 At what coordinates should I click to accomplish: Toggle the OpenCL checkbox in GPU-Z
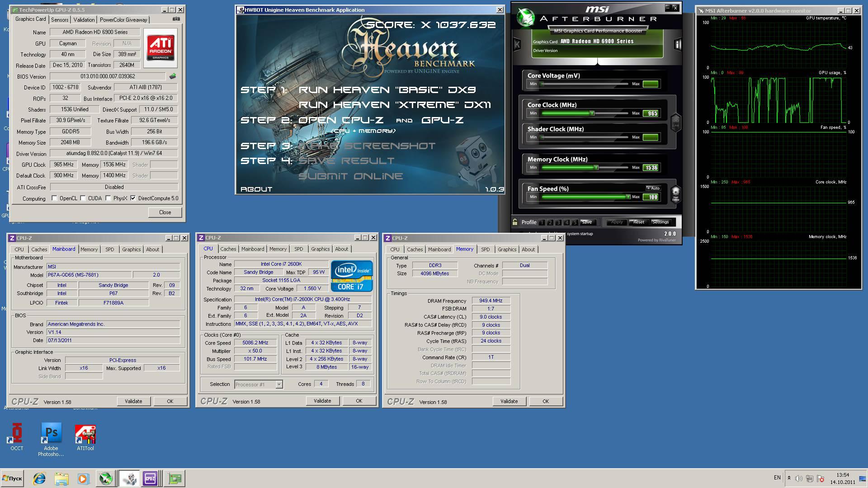(x=54, y=198)
